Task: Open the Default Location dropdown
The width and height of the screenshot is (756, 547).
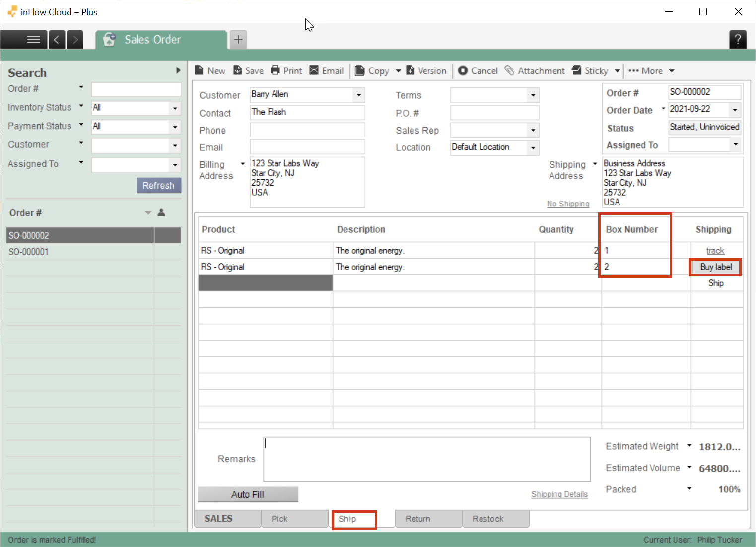Action: coord(533,147)
